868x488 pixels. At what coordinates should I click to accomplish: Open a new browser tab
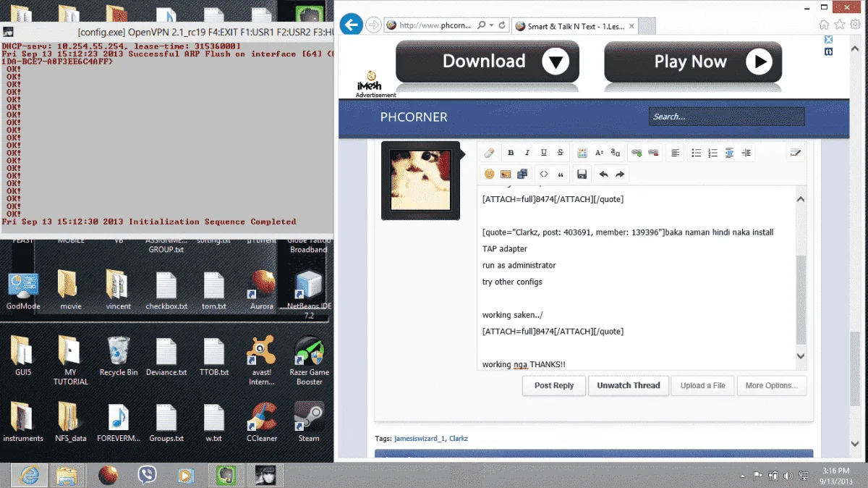pos(647,26)
